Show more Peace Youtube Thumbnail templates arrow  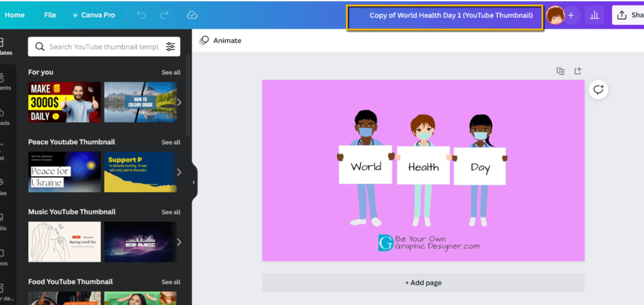pyautogui.click(x=179, y=172)
